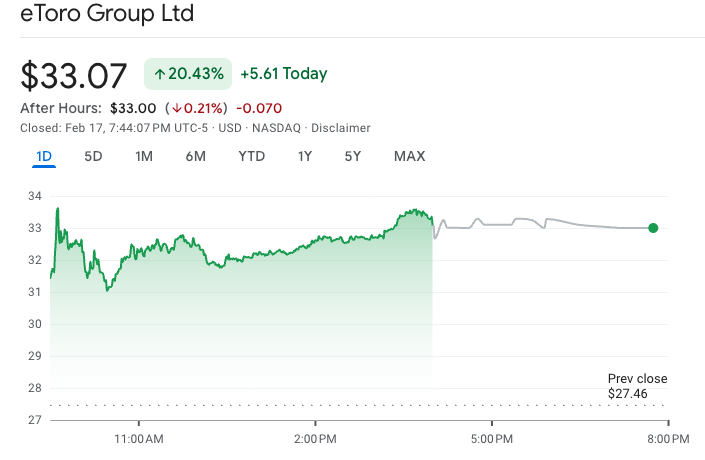The image size is (705, 460).
Task: Click the Prev close $27.46 label
Action: [x=637, y=387]
